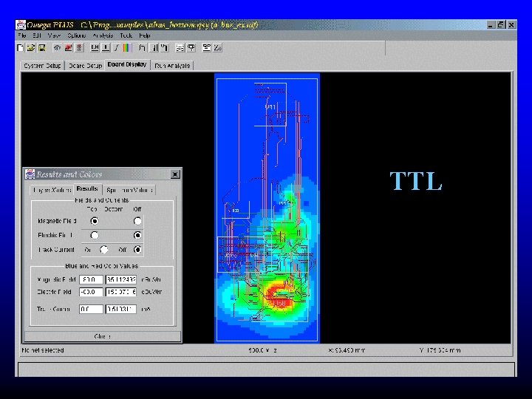Switch to the Board Setup tab
The image size is (532, 399).
(x=85, y=66)
